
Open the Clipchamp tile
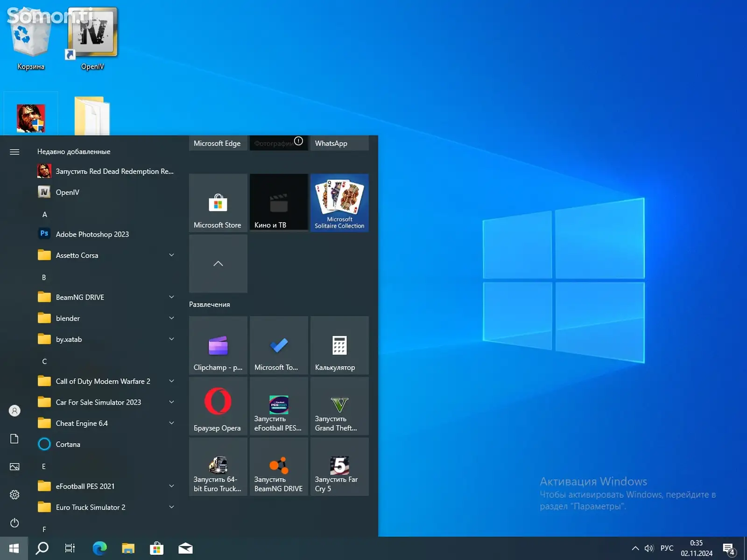[218, 345]
